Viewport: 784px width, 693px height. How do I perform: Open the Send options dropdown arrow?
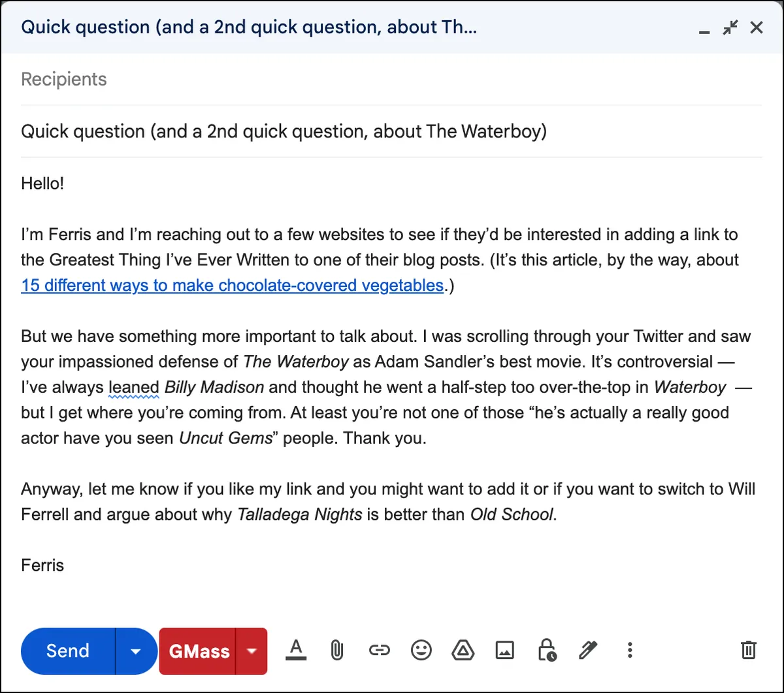point(136,651)
